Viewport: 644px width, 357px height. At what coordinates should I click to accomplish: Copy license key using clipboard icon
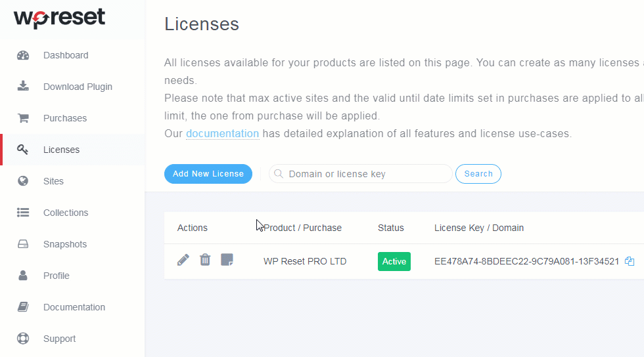click(x=630, y=261)
